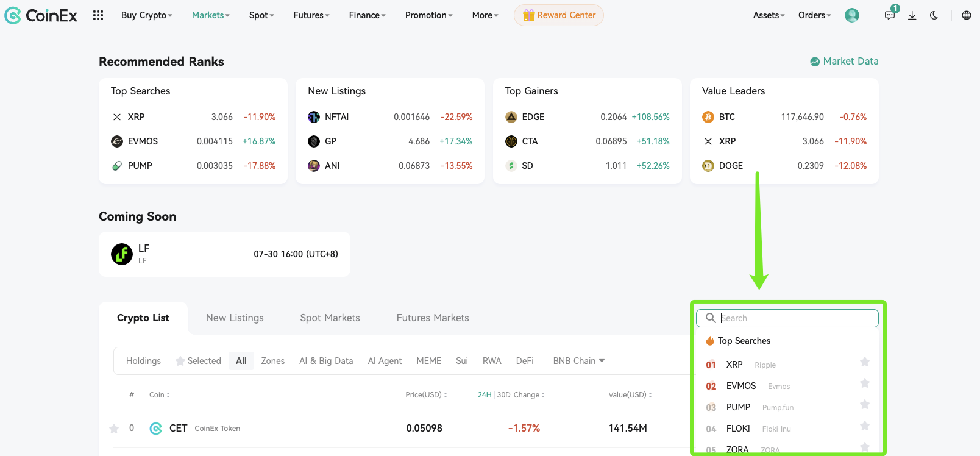Open the Orders dropdown
Screen dimensions: 980x456
[x=815, y=15]
